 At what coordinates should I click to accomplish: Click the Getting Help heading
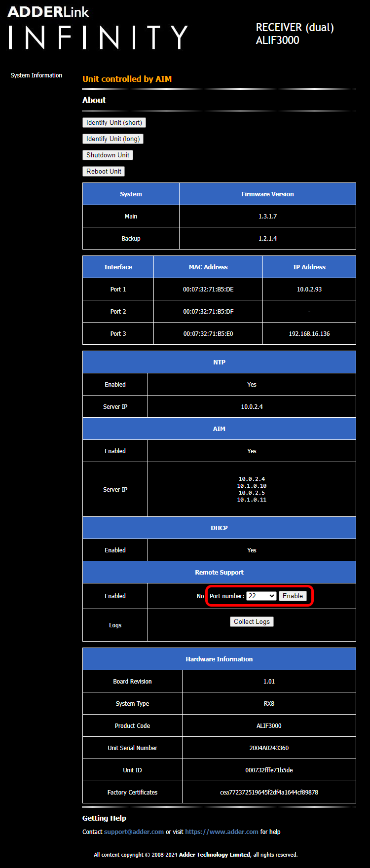pyautogui.click(x=104, y=818)
